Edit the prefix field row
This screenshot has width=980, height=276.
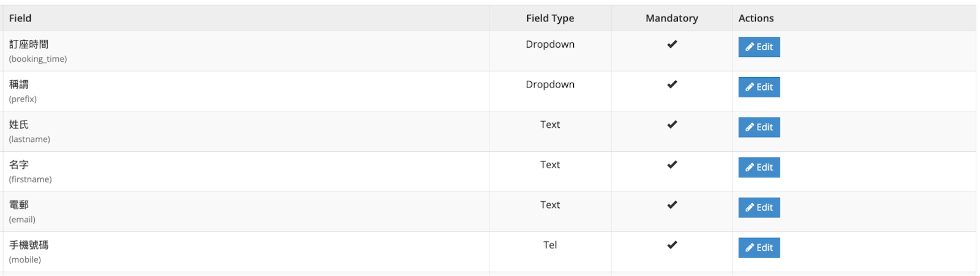(759, 87)
